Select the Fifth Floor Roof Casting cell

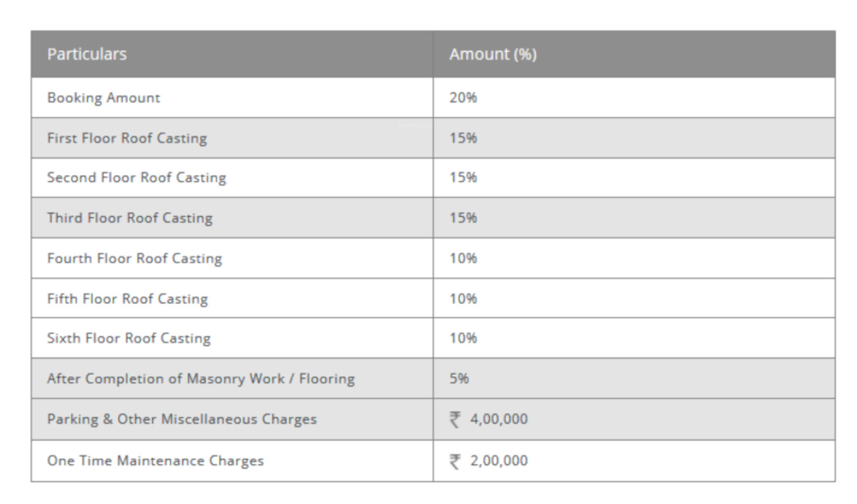[127, 298]
